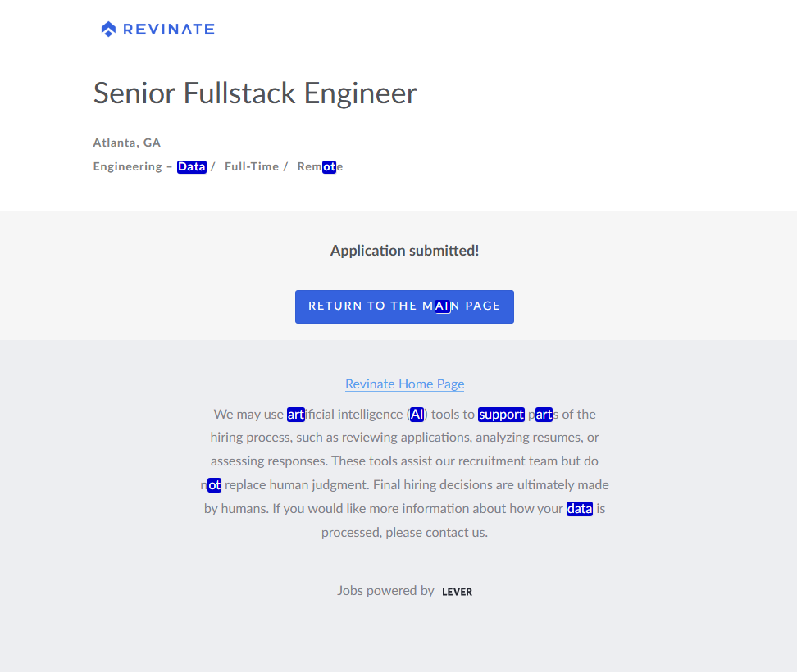The width and height of the screenshot is (797, 672).
Task: Click highlighted 'data' before 'is processed'
Action: click(579, 509)
